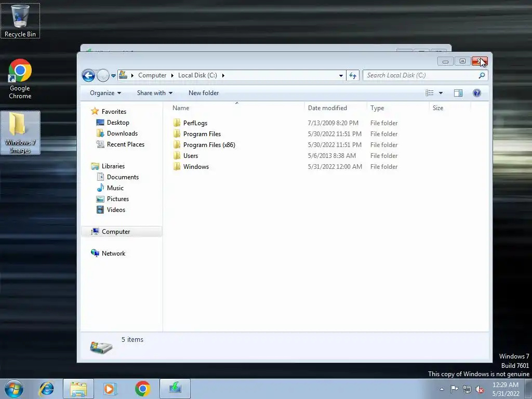Launch Google Chrome from the taskbar
This screenshot has width=532, height=399.
point(142,389)
